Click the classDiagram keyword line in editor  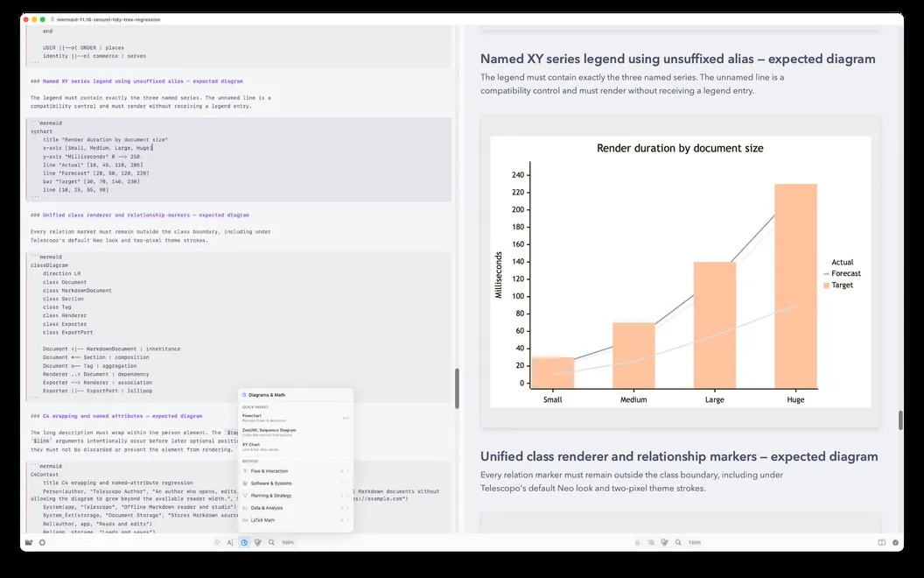tap(50, 265)
